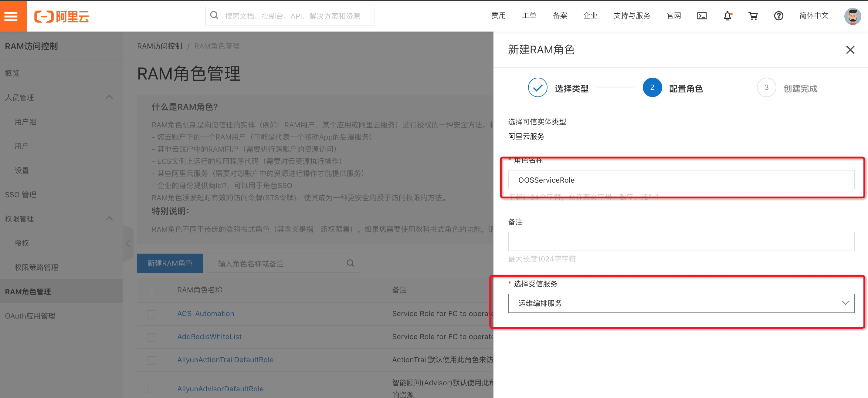Click the role search magnifier icon
Viewport: 868px width, 398px height.
[x=351, y=263]
